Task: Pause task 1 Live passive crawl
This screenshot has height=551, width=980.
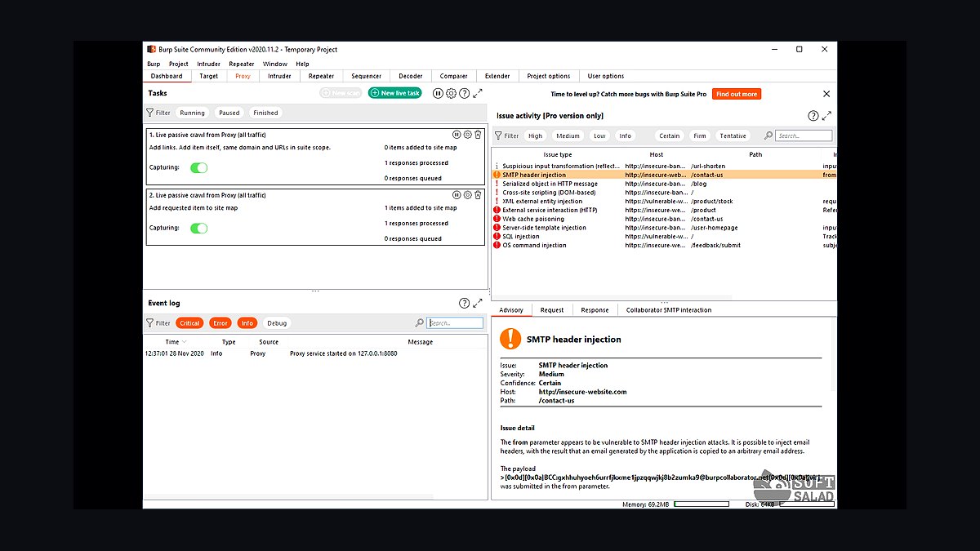Action: coord(457,135)
